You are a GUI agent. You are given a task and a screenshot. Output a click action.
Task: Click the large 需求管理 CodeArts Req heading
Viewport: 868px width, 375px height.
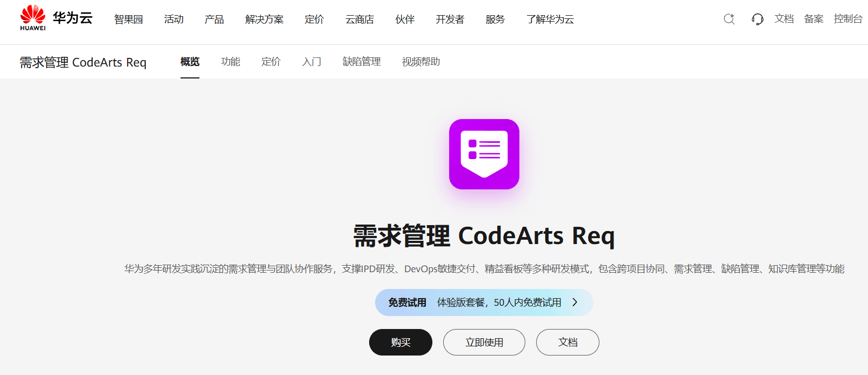484,236
